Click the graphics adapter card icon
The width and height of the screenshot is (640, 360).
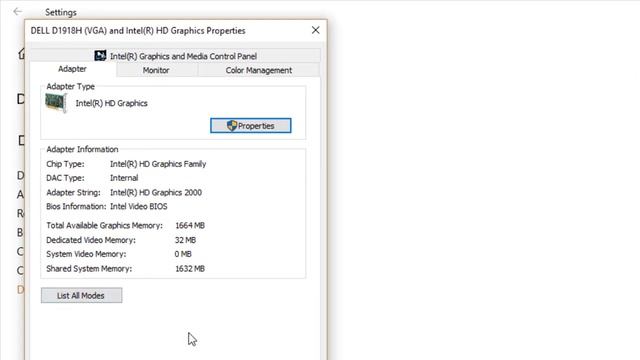point(56,103)
